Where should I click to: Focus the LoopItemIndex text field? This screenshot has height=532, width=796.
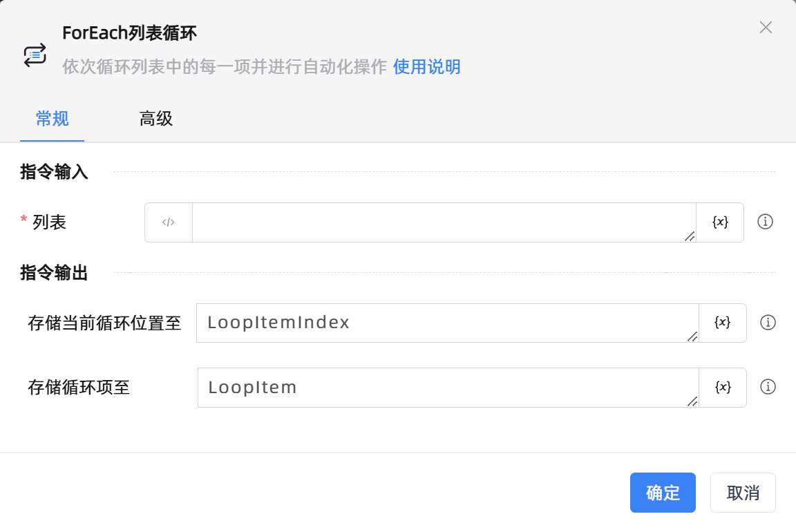point(446,323)
